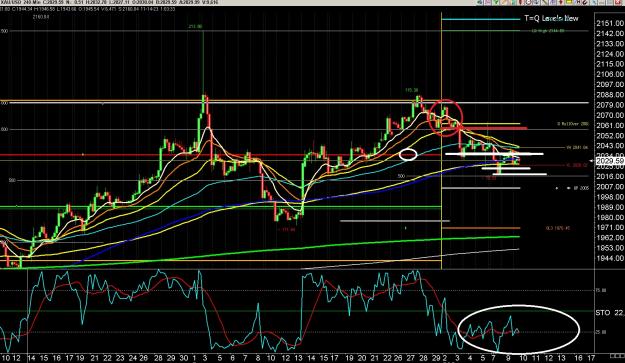Select the T=Q Levels New legend label
Viewport: 625px width, 363px height.
551,18
